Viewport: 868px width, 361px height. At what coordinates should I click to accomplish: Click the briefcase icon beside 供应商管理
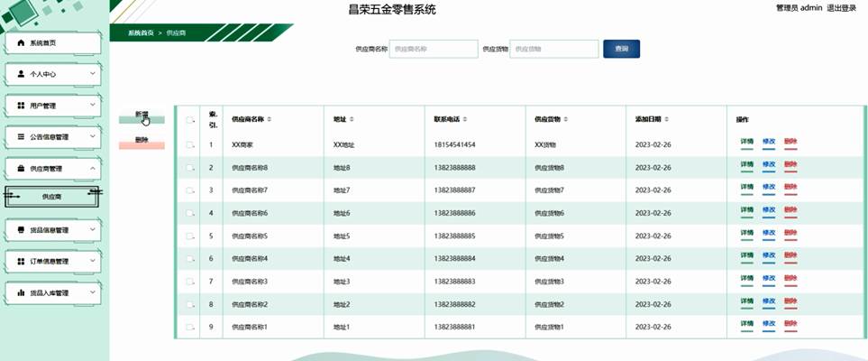pyautogui.click(x=21, y=169)
